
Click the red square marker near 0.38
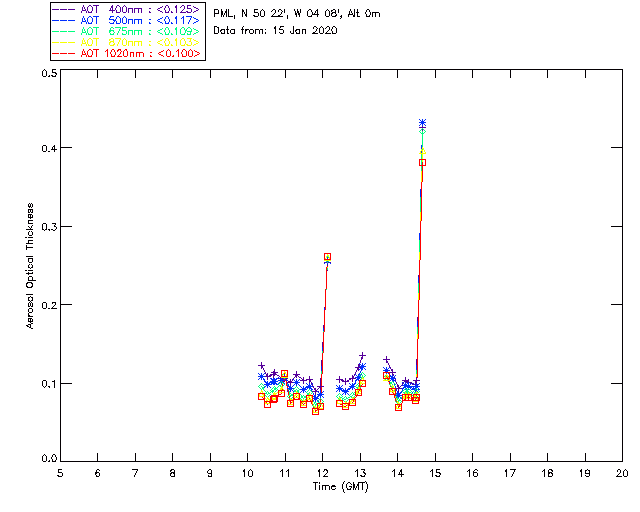pos(422,163)
